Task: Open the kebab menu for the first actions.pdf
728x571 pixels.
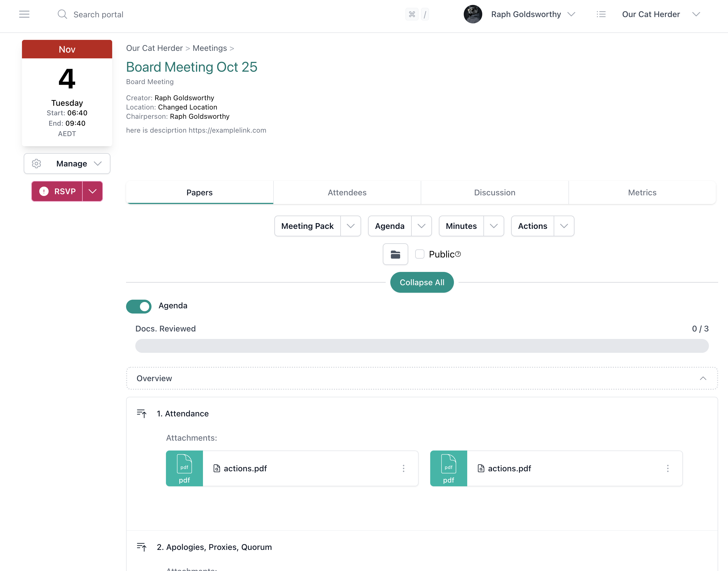Action: point(404,468)
